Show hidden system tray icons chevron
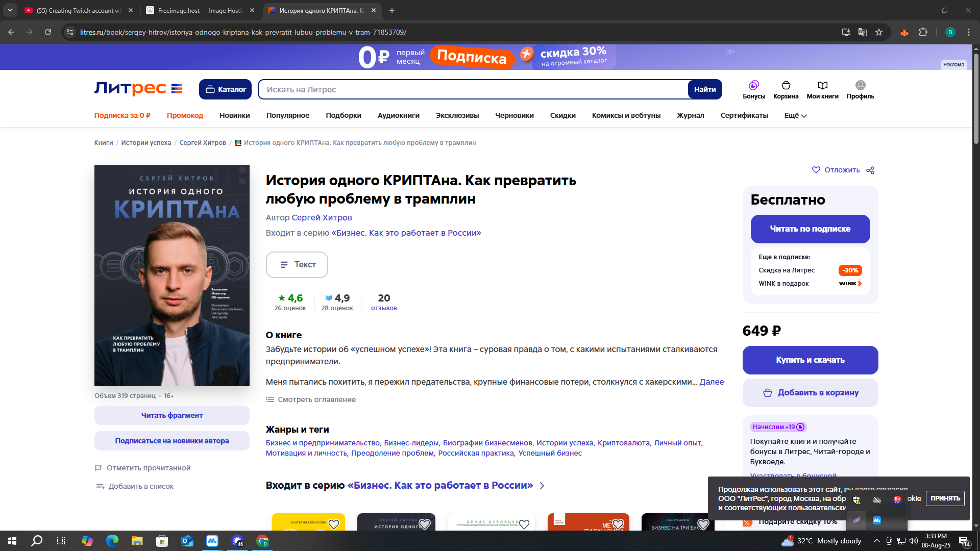Viewport: 980px width, 551px height. tap(876, 541)
